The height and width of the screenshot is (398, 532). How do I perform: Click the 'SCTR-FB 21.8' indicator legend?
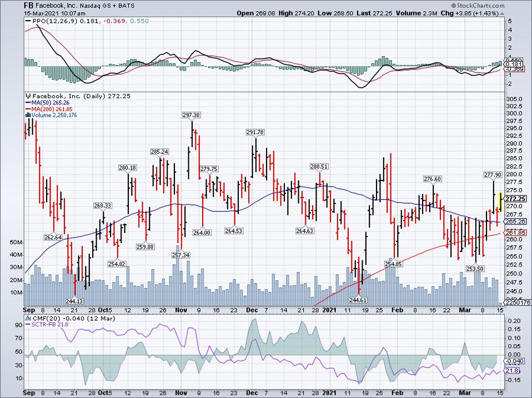[50, 324]
